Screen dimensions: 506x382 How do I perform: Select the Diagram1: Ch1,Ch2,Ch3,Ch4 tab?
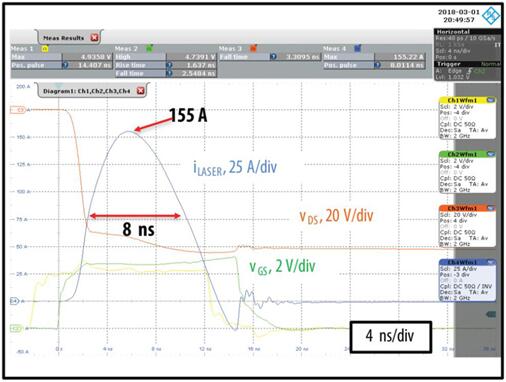[x=87, y=91]
